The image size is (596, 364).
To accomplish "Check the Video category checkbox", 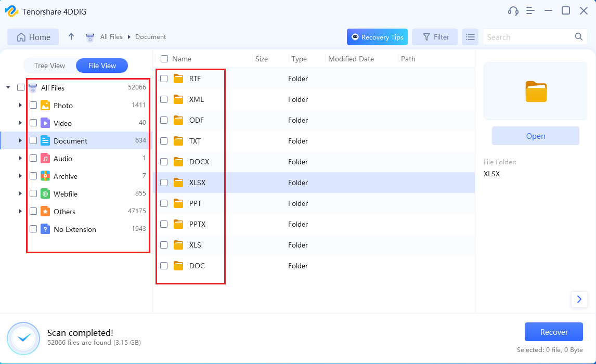I will [x=33, y=123].
